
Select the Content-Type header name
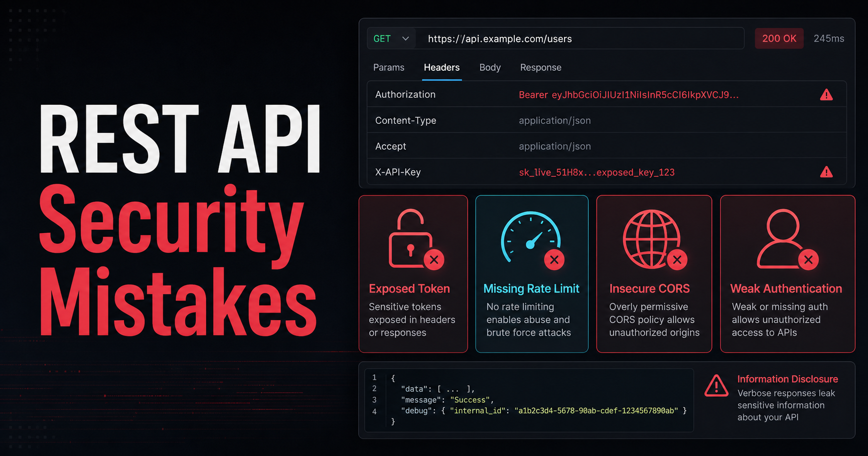[406, 120]
